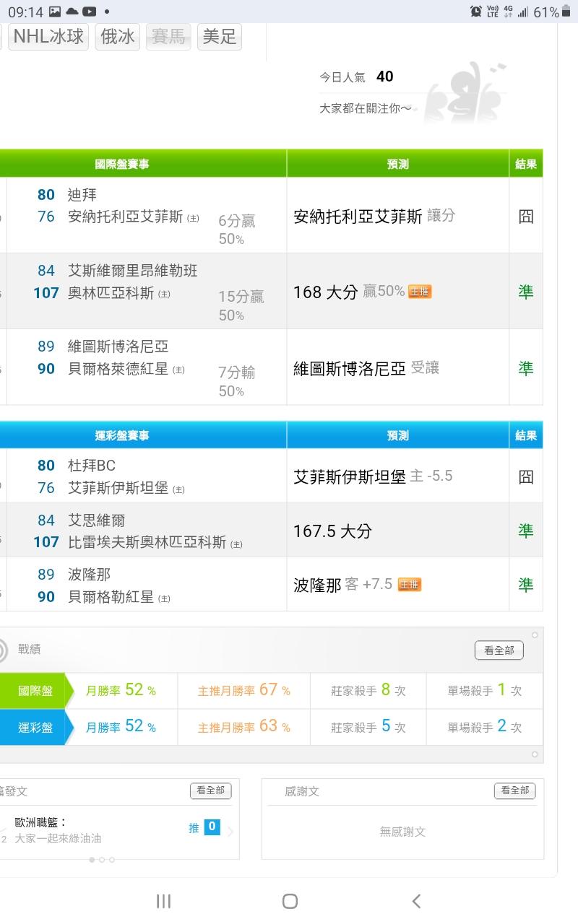Select the second carousel page dot
The image size is (578, 924).
pos(102,860)
